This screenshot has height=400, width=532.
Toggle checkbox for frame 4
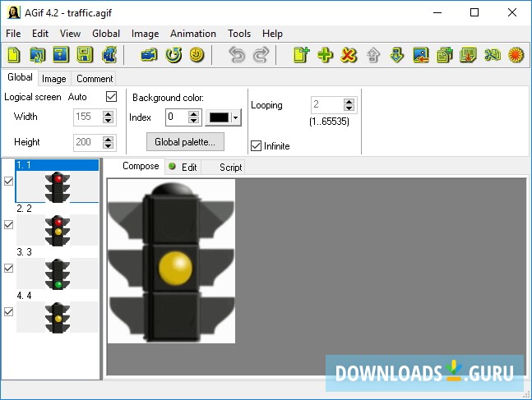coord(9,311)
